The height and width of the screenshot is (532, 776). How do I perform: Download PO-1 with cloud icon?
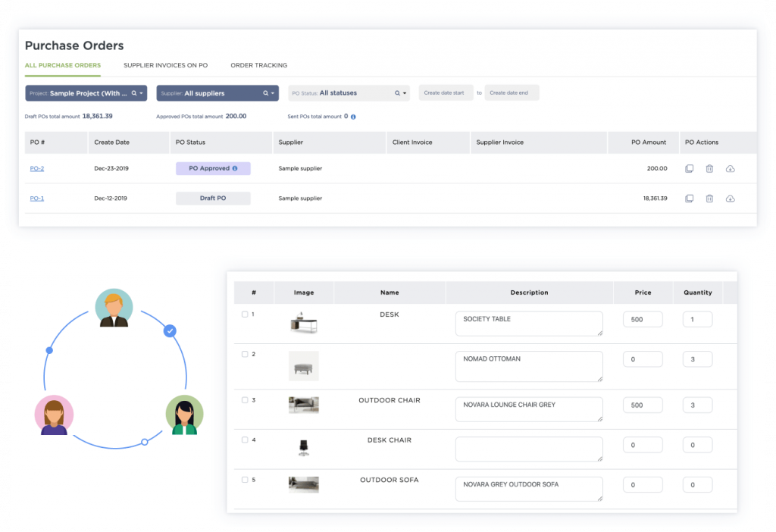pyautogui.click(x=730, y=199)
